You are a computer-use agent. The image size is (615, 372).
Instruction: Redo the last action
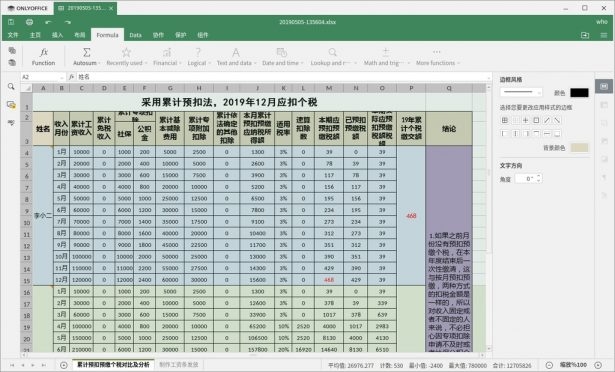(x=67, y=22)
